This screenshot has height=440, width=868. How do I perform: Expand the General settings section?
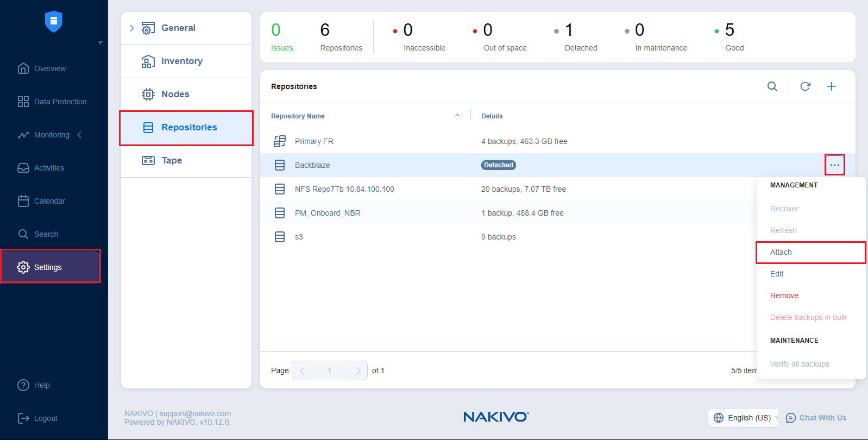(132, 28)
